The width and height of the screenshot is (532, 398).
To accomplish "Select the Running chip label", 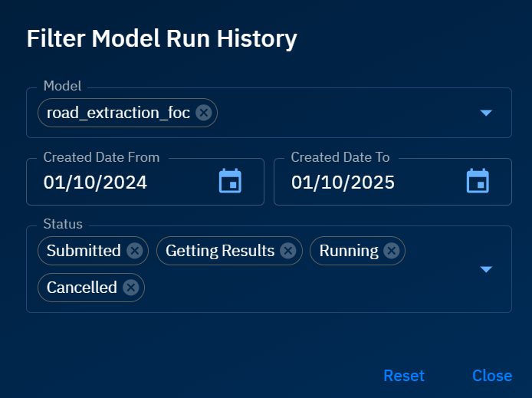I will point(349,251).
